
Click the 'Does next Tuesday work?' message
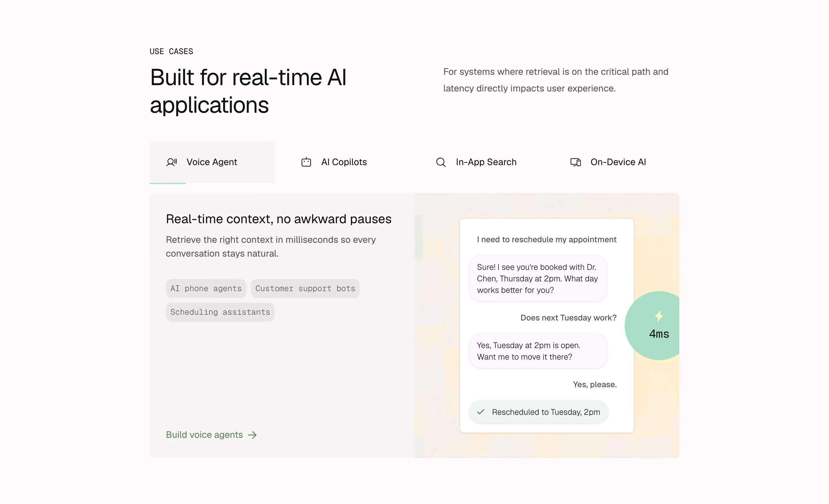tap(568, 318)
